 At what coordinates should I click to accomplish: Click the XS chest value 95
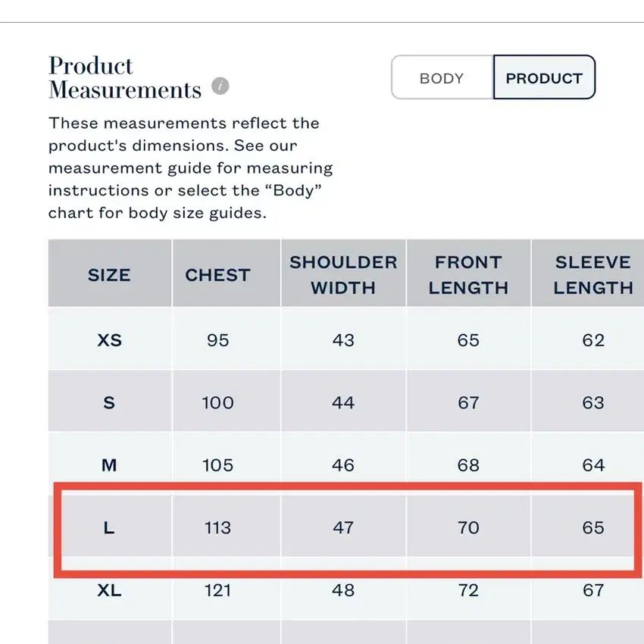pos(217,340)
